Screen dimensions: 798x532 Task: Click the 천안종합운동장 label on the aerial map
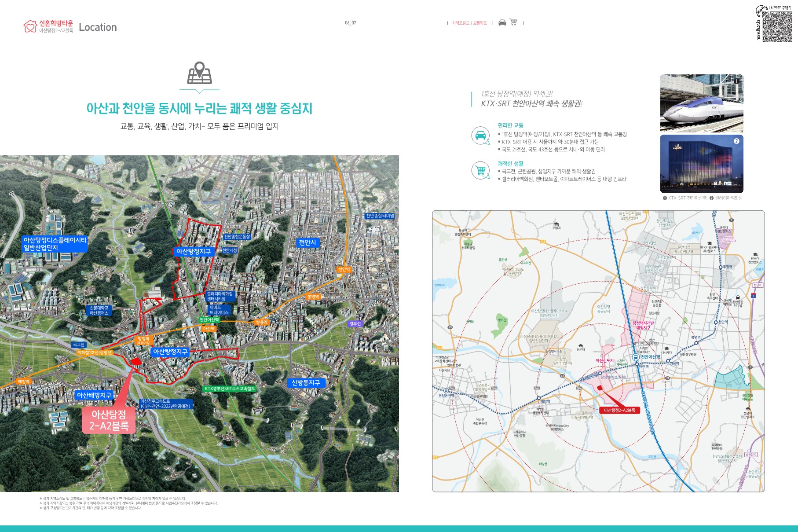(237, 237)
